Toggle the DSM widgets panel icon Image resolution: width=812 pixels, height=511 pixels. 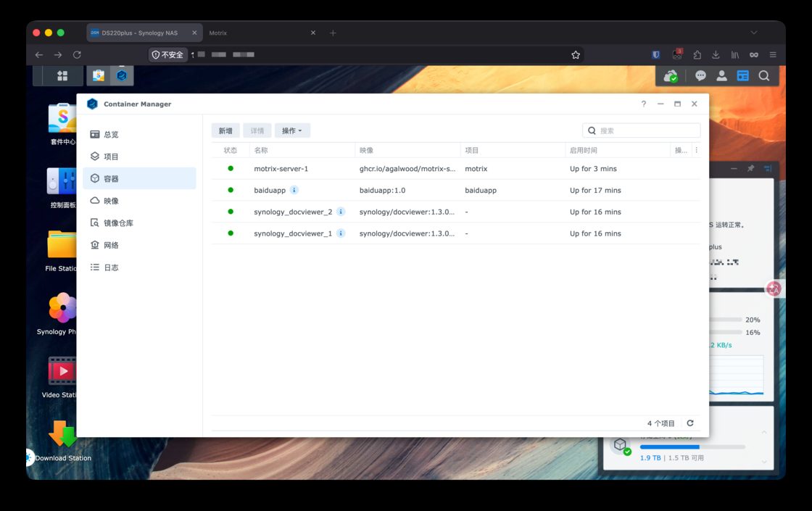(742, 75)
